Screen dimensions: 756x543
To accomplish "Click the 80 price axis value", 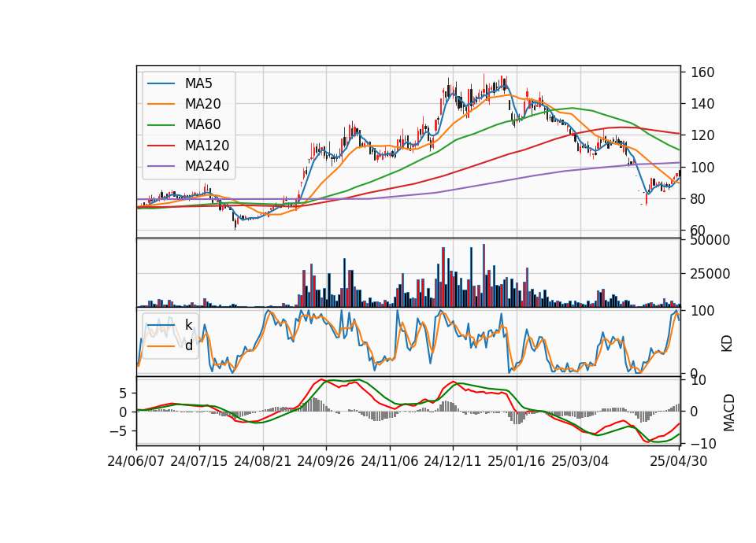I will point(699,198).
